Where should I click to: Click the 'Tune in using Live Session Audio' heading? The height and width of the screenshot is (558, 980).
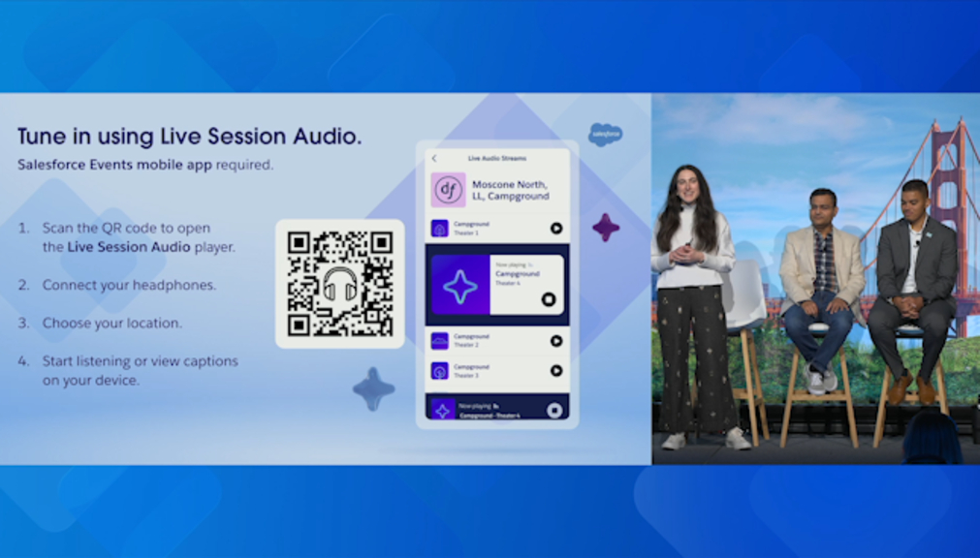pos(190,137)
